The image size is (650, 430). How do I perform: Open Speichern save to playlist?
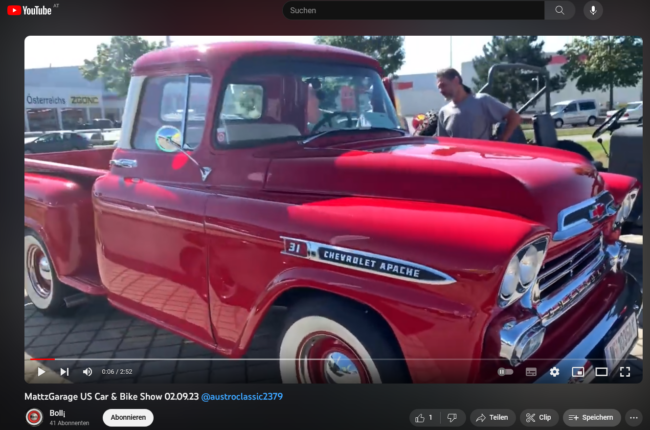click(591, 417)
